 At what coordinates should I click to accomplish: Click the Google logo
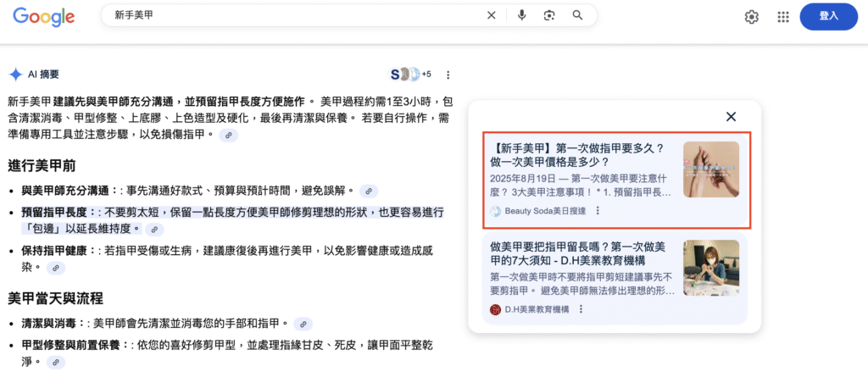click(43, 16)
